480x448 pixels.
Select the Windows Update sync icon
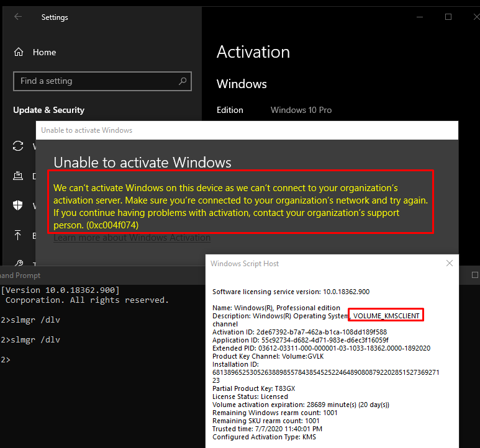click(18, 146)
